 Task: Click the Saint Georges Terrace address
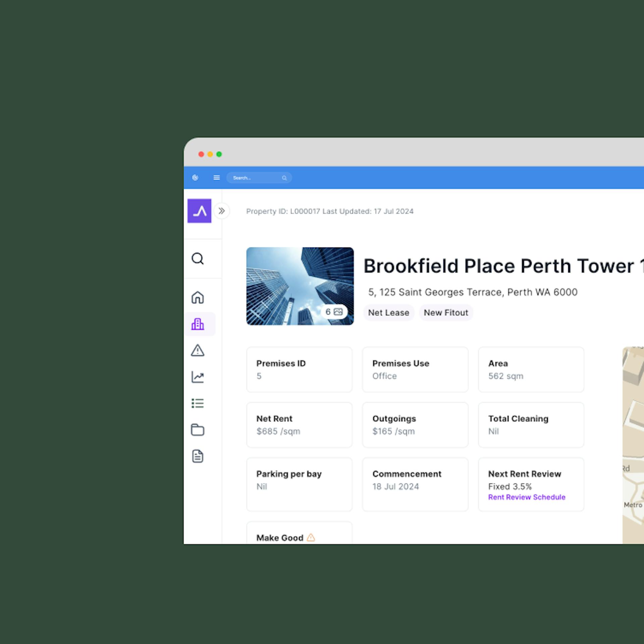[x=473, y=292]
